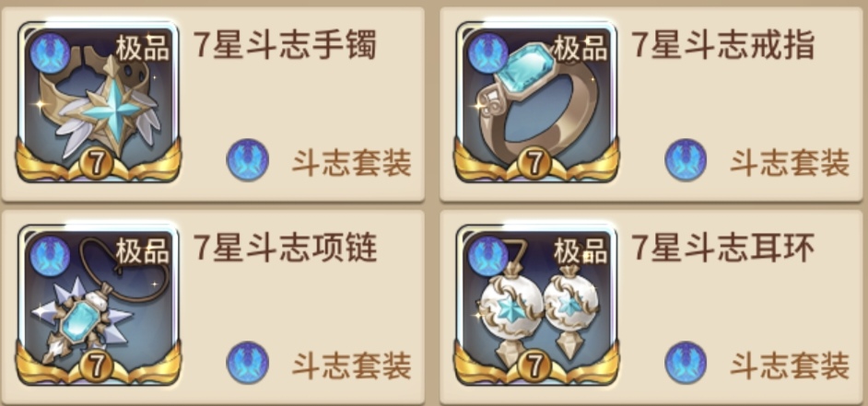Click the 极品 quality tag on the necklace icon
Image resolution: width=868 pixels, height=406 pixels.
tap(143, 251)
